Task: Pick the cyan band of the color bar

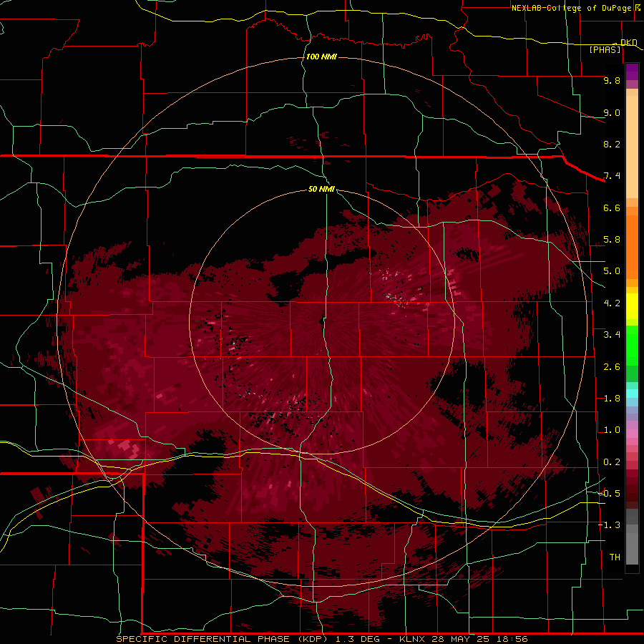Action: coord(632,394)
